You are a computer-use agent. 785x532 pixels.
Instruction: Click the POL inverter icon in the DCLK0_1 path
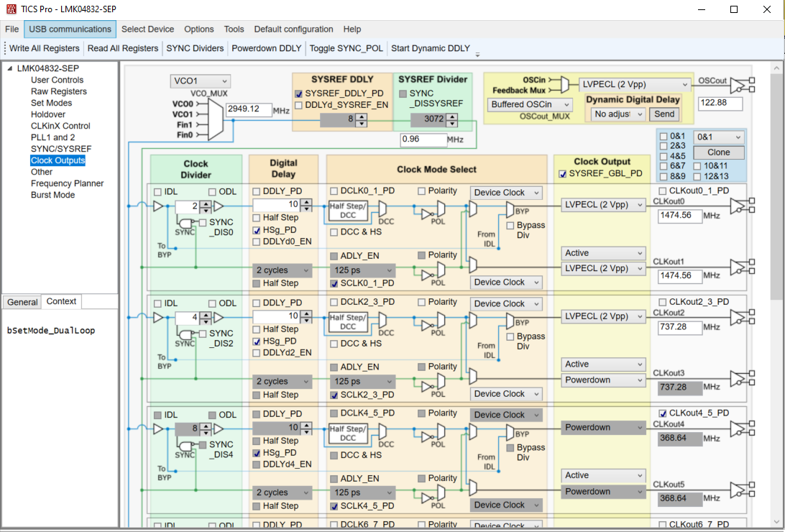[x=426, y=214]
